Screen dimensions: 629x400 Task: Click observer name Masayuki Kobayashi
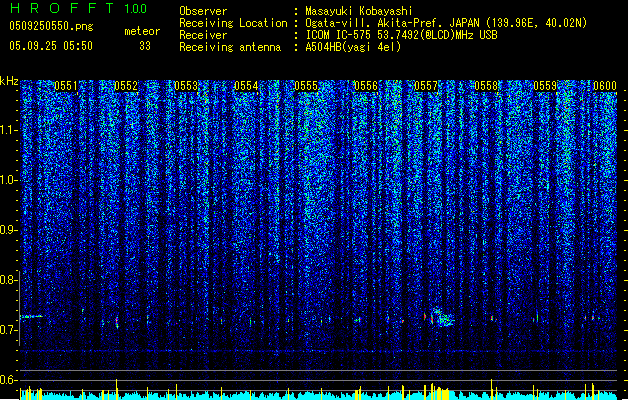coord(359,11)
